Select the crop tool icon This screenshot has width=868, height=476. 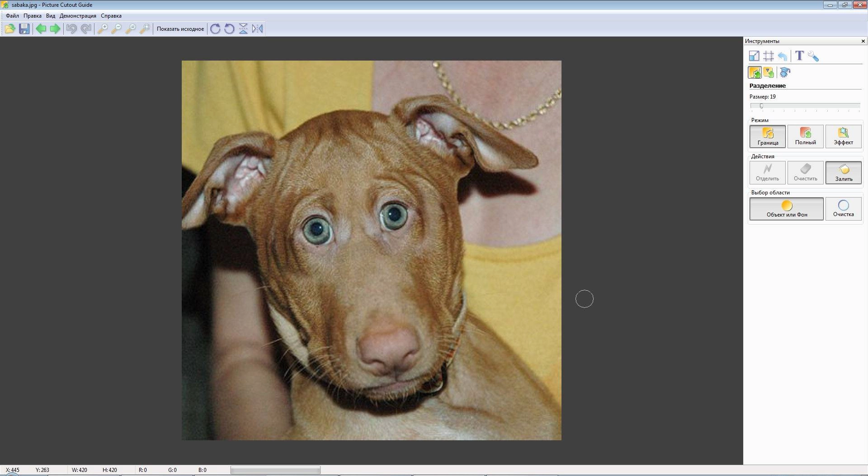(x=768, y=56)
